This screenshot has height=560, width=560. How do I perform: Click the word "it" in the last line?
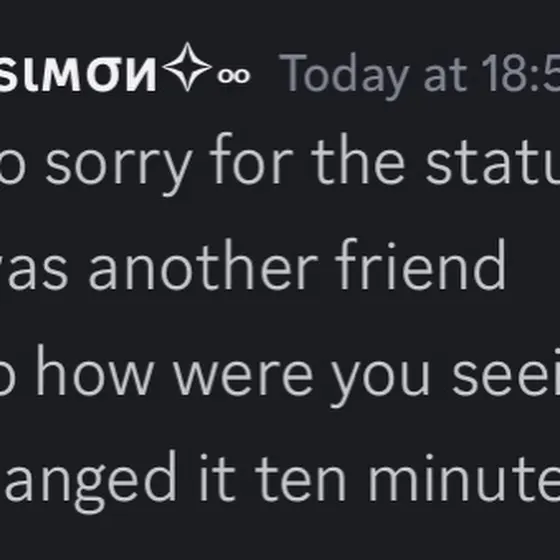pyautogui.click(x=218, y=478)
